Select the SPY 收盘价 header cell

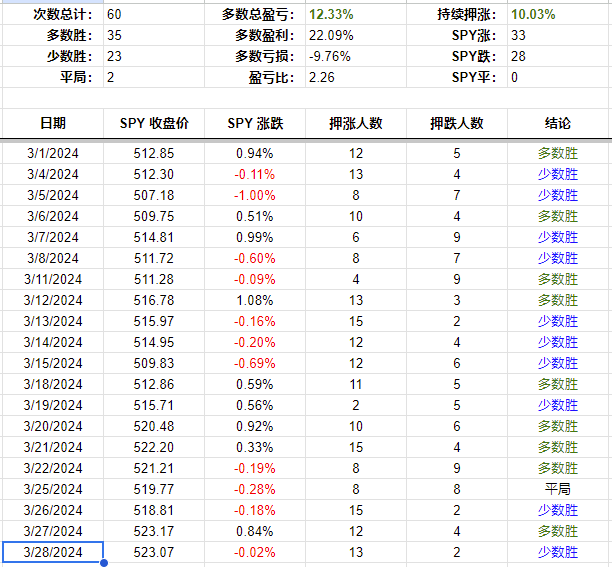154,123
